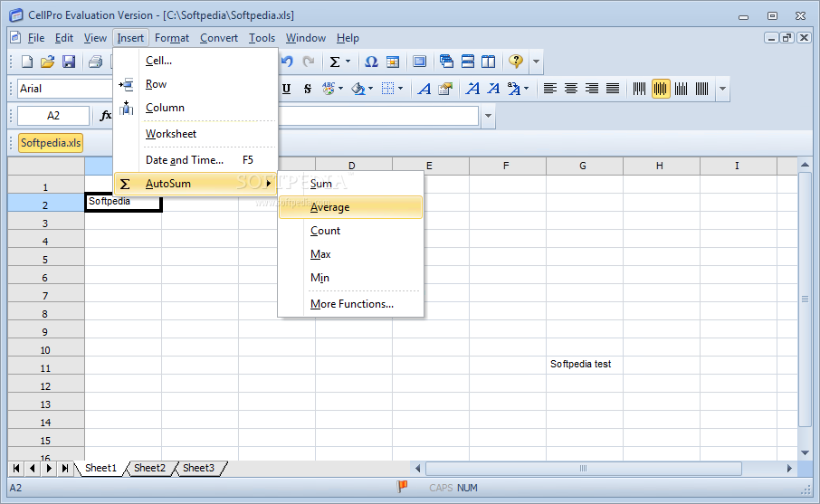Click the Tile horizontally icon

click(468, 62)
